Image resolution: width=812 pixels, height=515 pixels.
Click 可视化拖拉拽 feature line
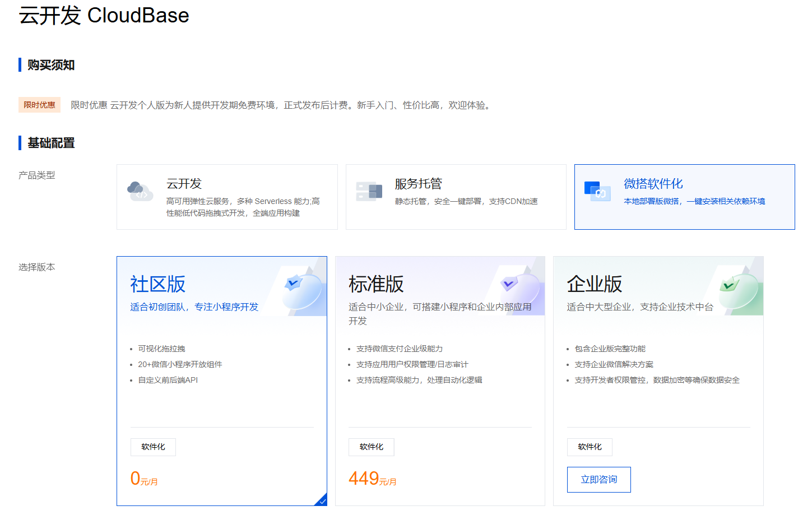tap(161, 349)
